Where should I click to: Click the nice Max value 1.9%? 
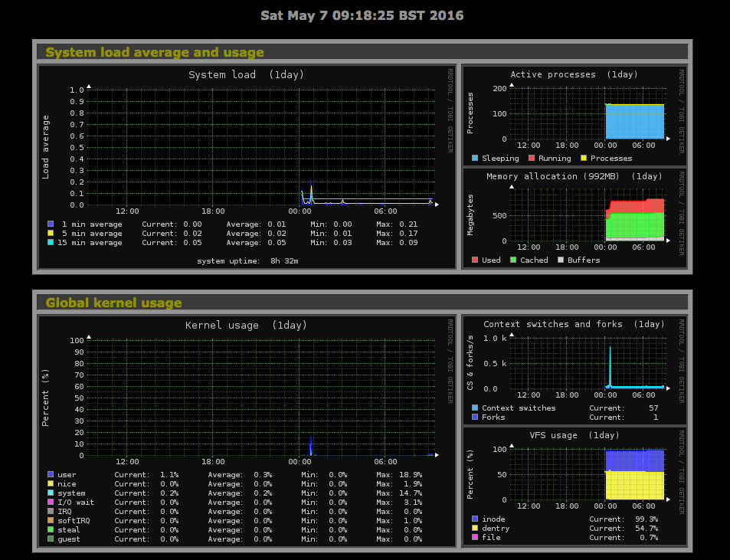(x=413, y=483)
